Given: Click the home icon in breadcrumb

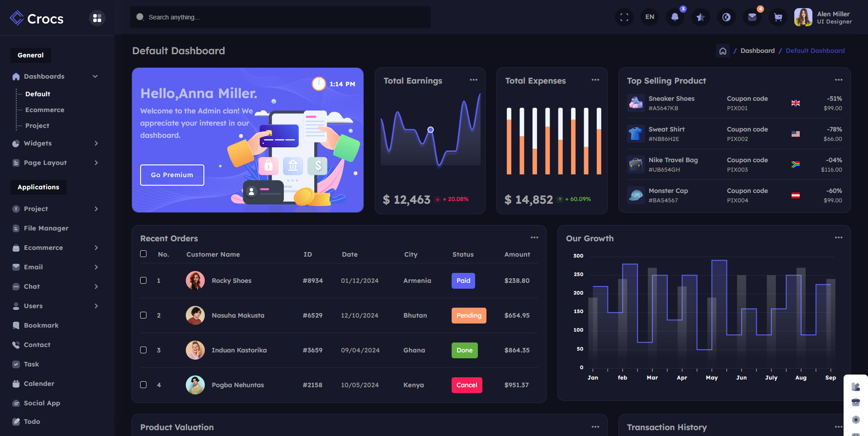Looking at the screenshot, I should click(722, 51).
